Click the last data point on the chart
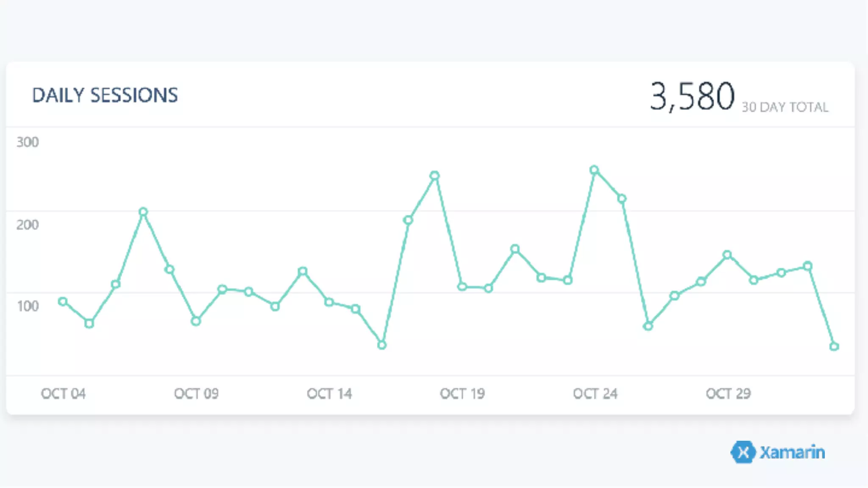The width and height of the screenshot is (868, 488). (834, 347)
